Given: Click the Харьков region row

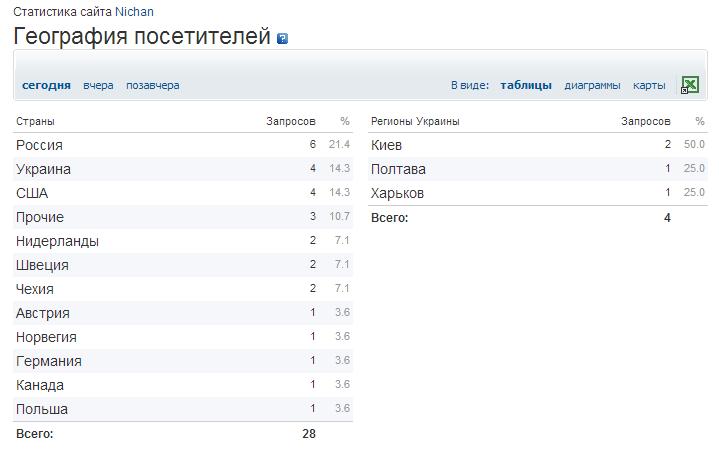Looking at the screenshot, I should [x=537, y=193].
